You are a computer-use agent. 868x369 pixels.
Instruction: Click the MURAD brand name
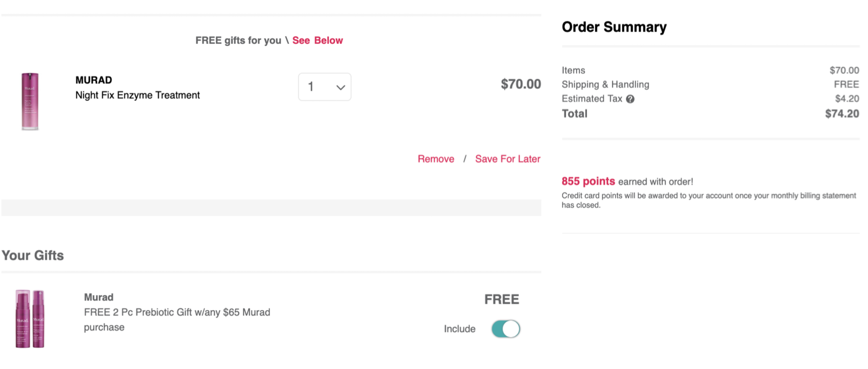(x=94, y=80)
